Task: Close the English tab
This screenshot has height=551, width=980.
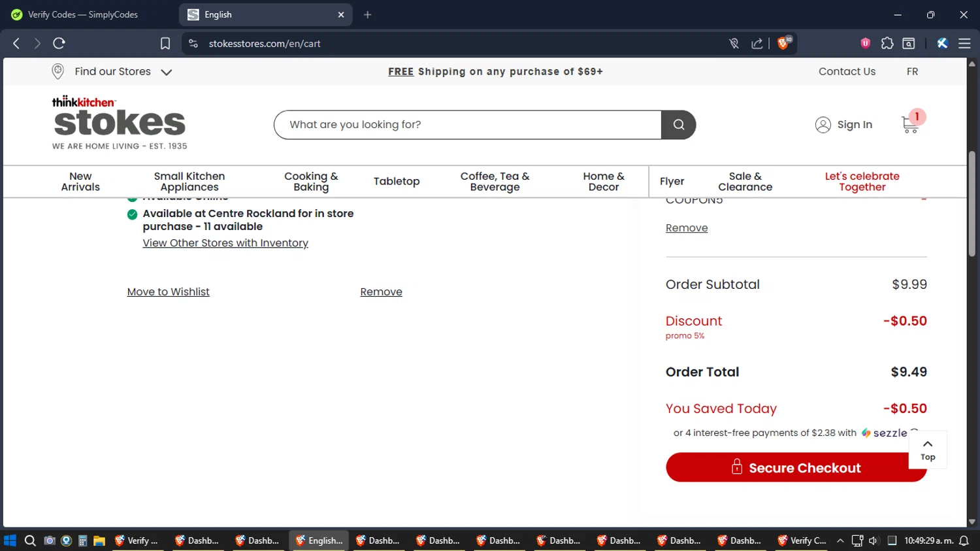Action: click(341, 14)
